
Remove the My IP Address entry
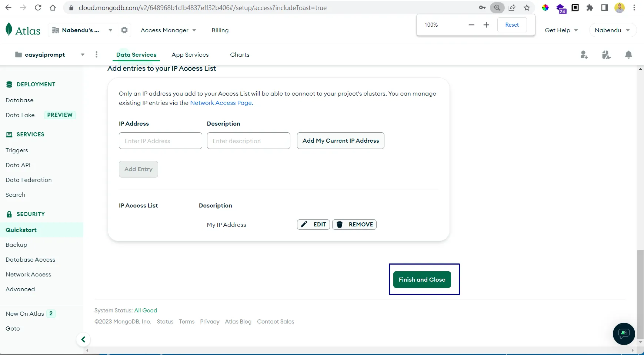[x=354, y=225]
